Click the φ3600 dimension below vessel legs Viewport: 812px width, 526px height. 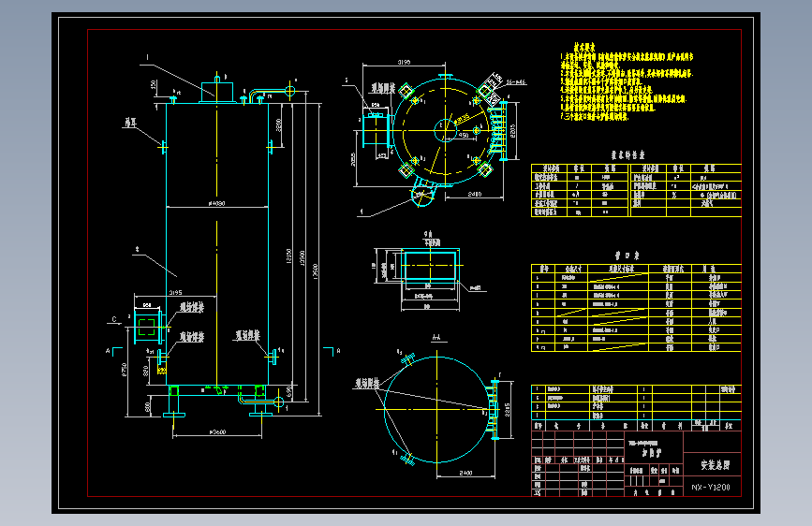tap(217, 431)
